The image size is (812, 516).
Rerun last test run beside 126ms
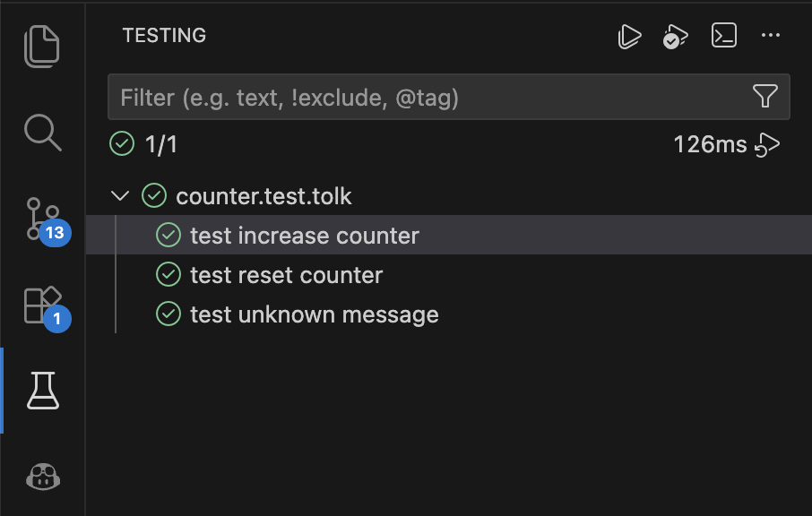click(768, 144)
